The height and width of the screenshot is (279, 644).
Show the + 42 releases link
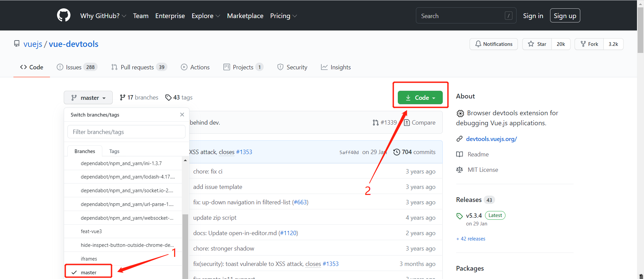(x=471, y=239)
